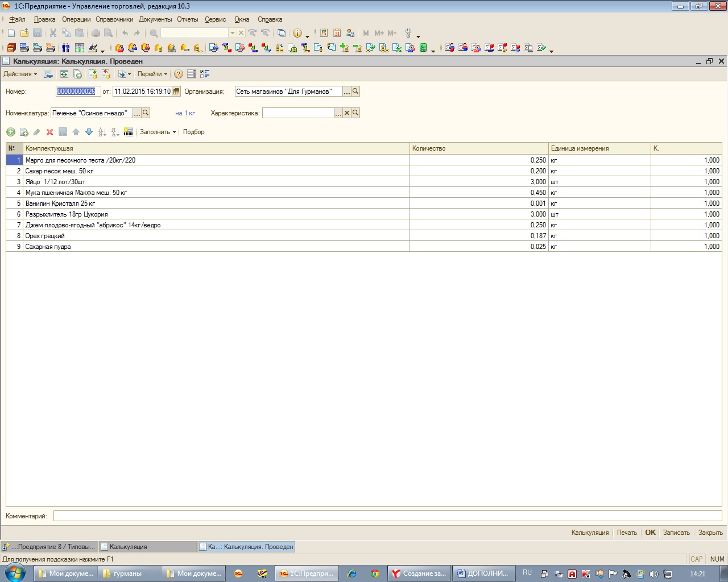Click the help question mark icon
728x582 pixels.
(179, 74)
